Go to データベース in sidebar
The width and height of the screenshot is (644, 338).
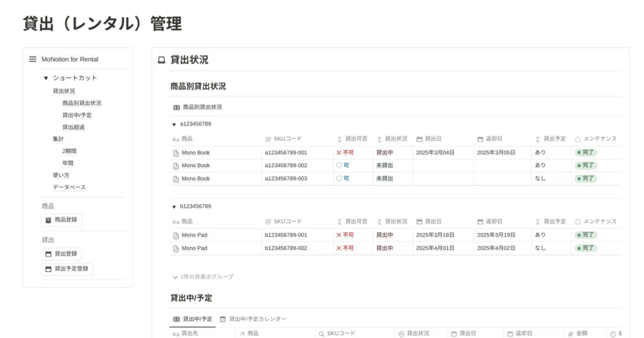69,187
